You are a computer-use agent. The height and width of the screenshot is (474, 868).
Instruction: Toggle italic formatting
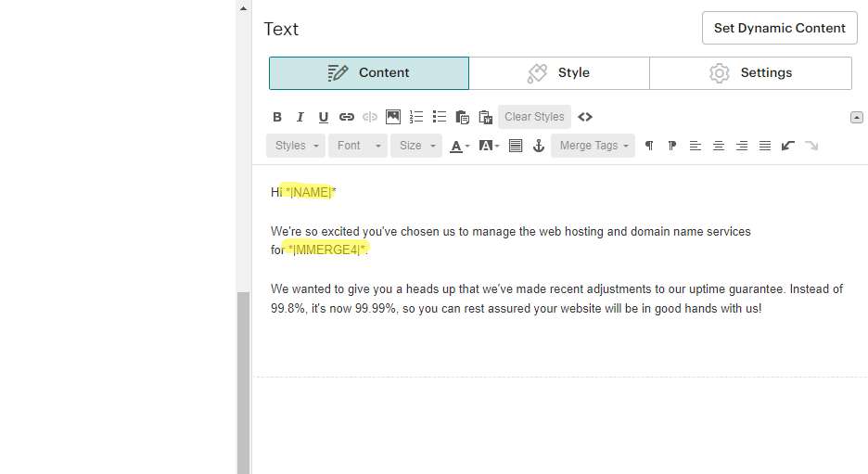(x=300, y=117)
